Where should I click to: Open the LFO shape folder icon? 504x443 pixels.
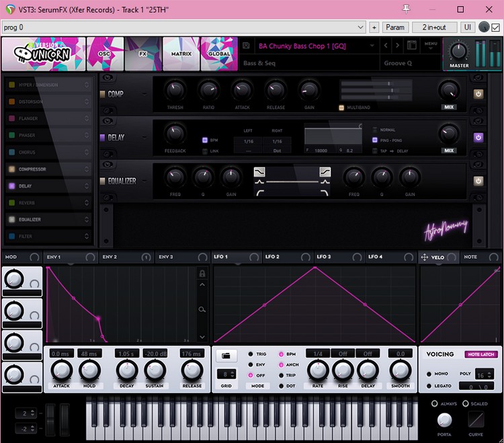226,354
